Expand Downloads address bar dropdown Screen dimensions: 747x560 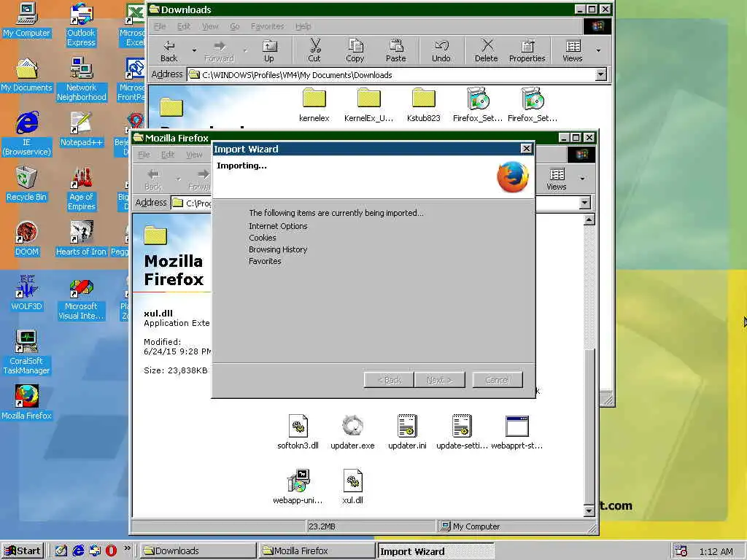[x=601, y=74]
